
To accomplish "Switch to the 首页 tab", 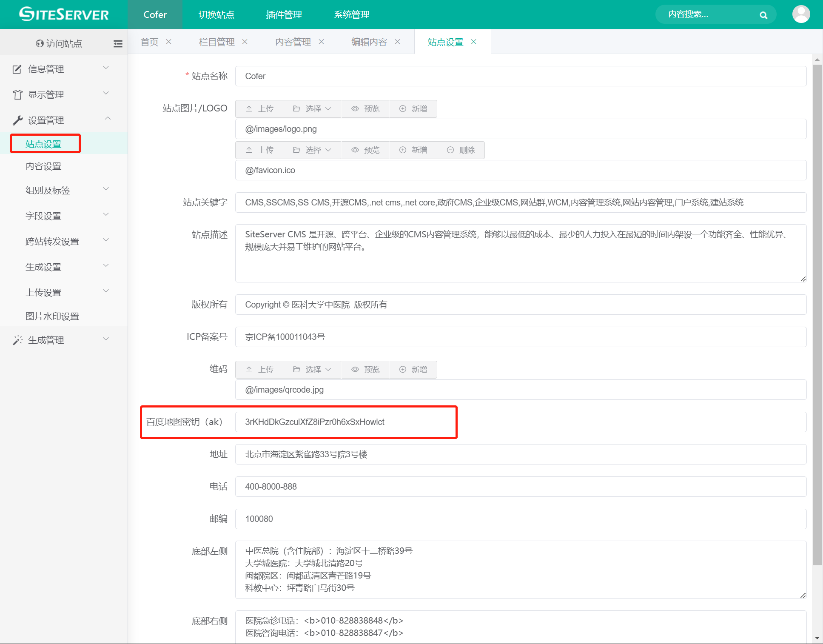I will coord(149,42).
